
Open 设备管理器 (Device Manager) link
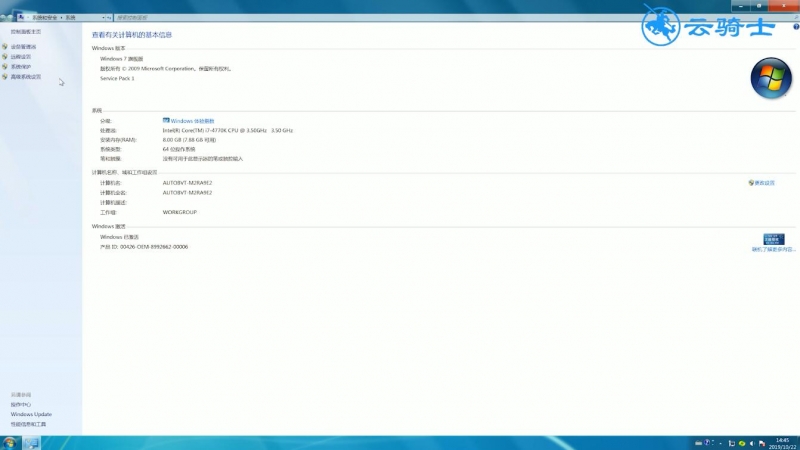pyautogui.click(x=23, y=47)
